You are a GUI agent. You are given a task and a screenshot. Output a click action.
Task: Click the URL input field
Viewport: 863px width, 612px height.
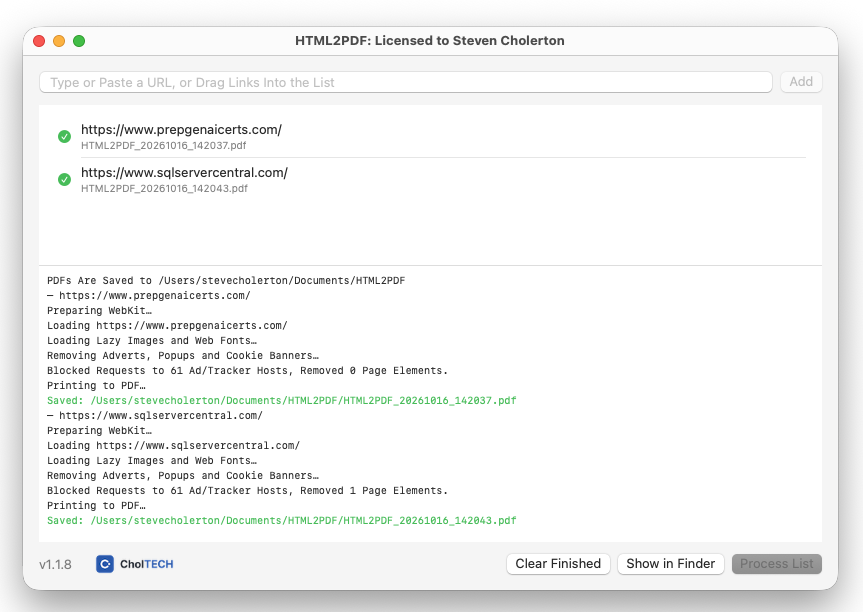(x=406, y=83)
